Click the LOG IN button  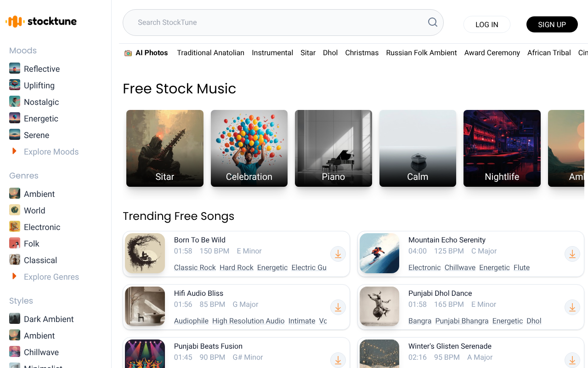[486, 24]
